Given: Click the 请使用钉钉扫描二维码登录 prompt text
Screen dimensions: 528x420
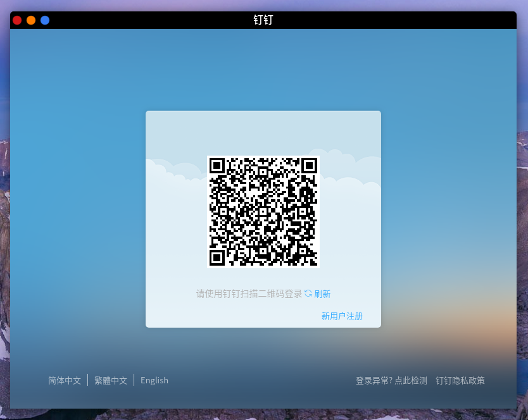Looking at the screenshot, I should 249,293.
